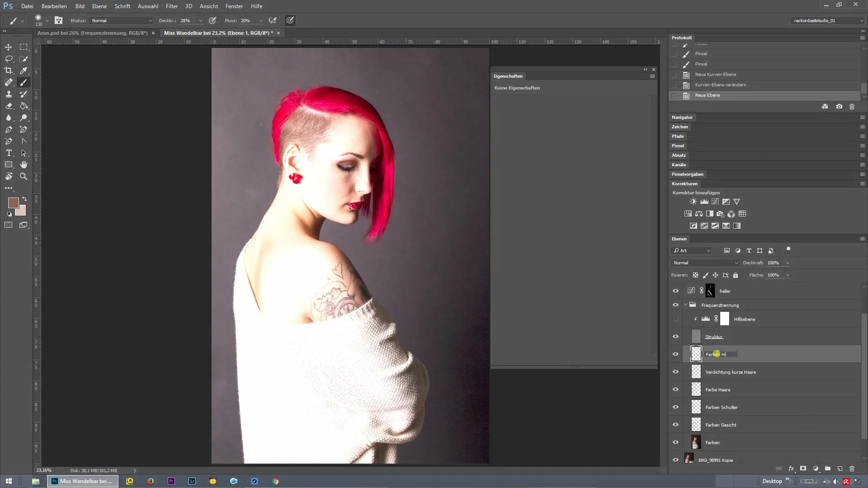Image resolution: width=868 pixels, height=488 pixels.
Task: Open workspace dropdown reckordzeitstudio_01
Action: tap(828, 20)
